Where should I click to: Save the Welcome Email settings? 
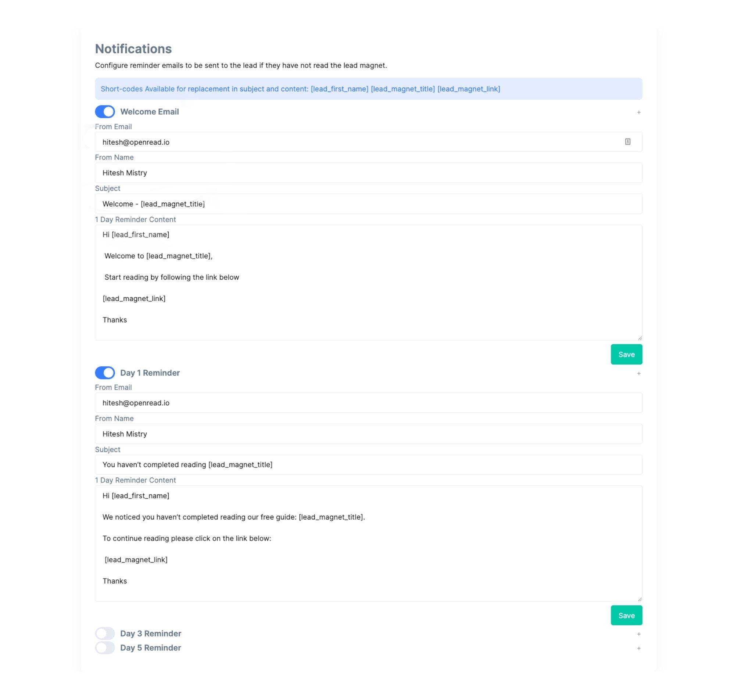pos(626,354)
